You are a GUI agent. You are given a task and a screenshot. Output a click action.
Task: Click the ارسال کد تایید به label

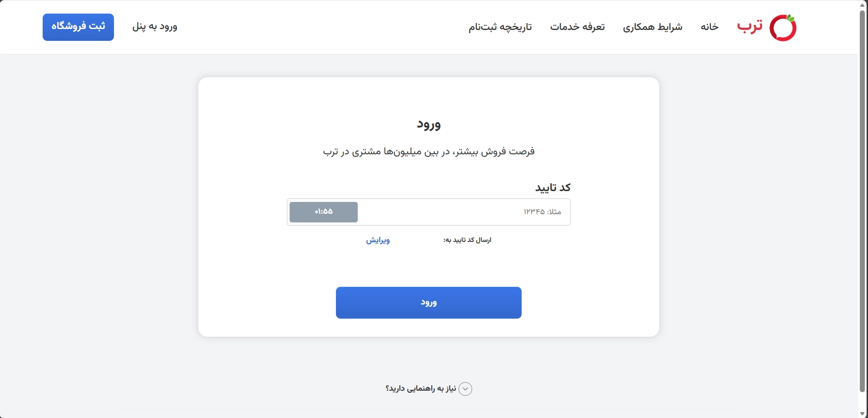click(468, 240)
